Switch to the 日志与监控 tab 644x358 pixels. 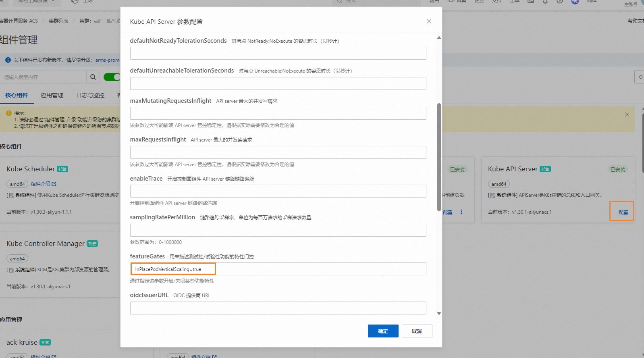(x=90, y=95)
